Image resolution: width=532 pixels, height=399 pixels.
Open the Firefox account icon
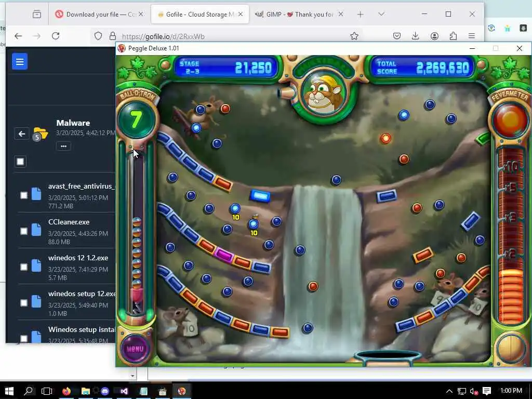(x=434, y=36)
